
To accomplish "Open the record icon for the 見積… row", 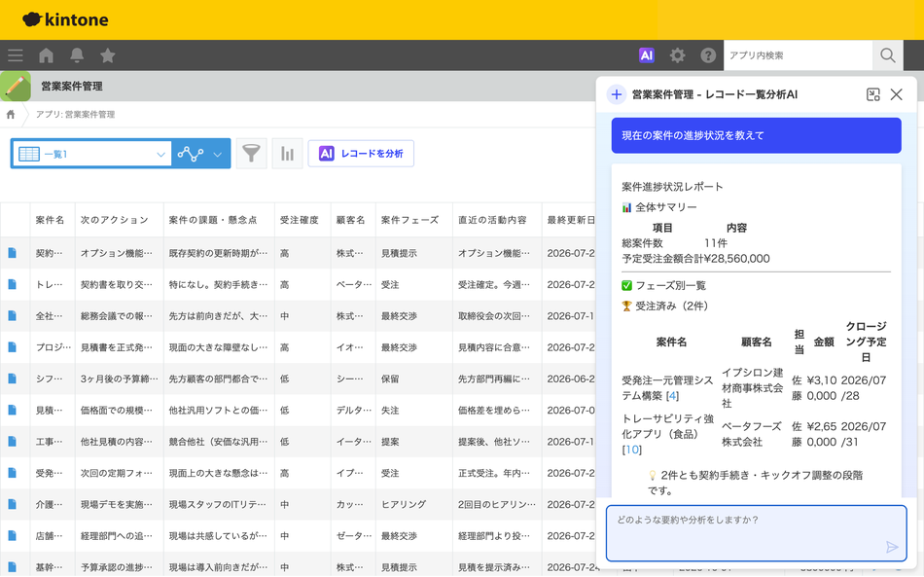I will tap(12, 411).
